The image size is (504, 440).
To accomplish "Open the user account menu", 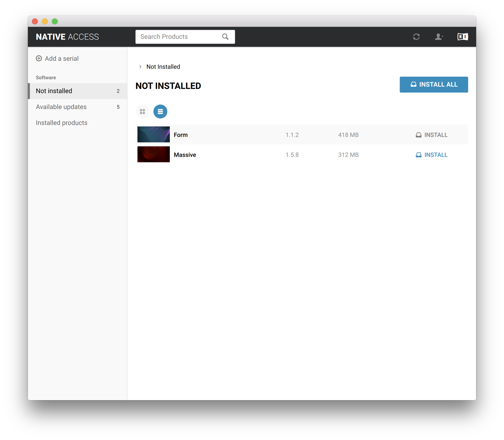I will (439, 37).
